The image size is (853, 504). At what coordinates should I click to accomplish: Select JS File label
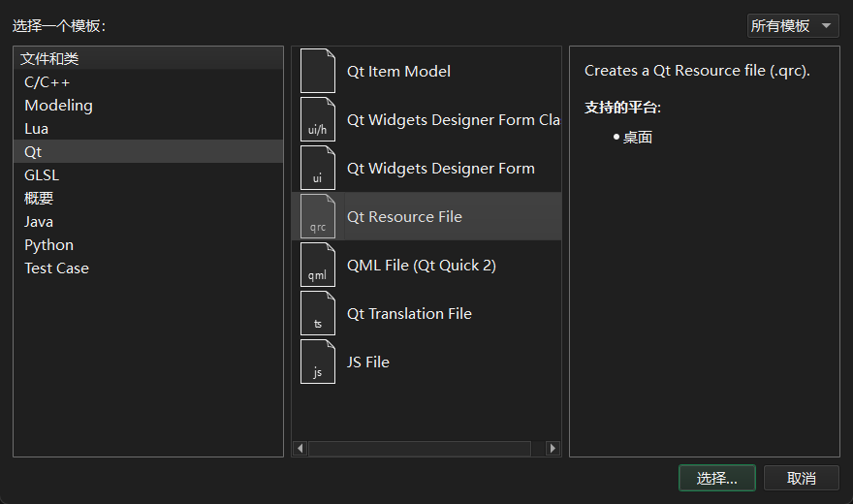point(368,362)
